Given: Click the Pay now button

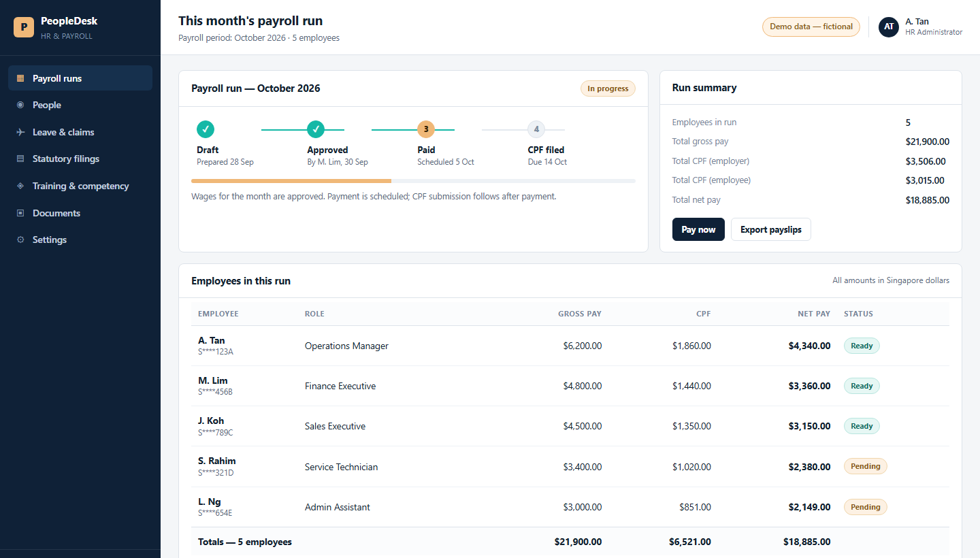Looking at the screenshot, I should 698,229.
